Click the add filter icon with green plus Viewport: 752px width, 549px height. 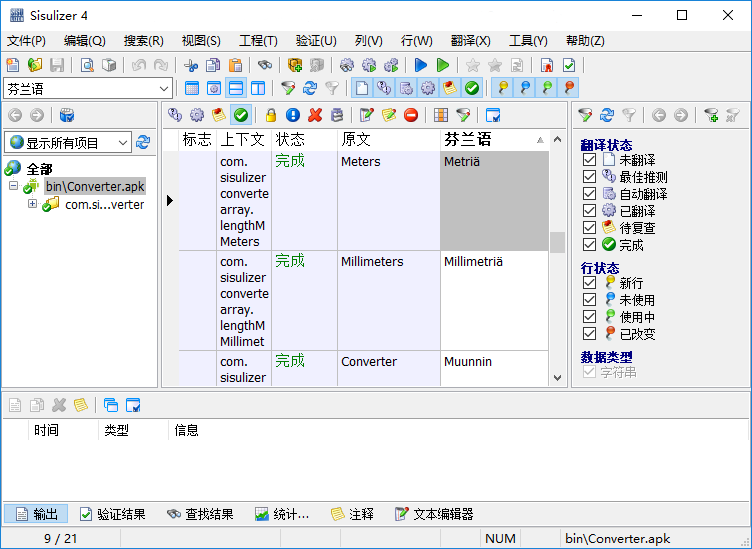point(711,115)
